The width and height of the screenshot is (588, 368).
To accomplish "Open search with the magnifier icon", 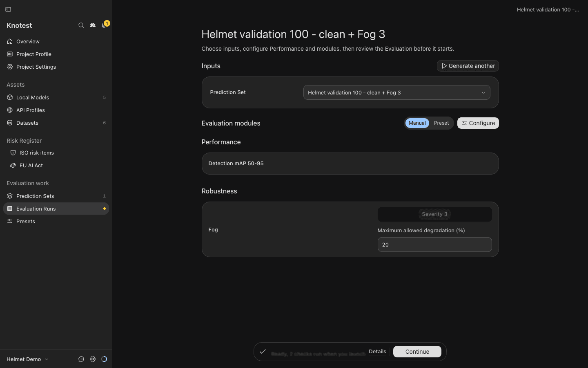I will pyautogui.click(x=81, y=25).
